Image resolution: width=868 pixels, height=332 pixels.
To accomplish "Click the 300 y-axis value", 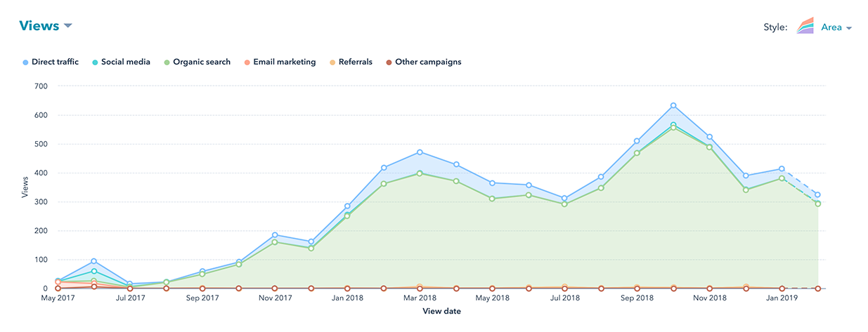I will tap(41, 202).
